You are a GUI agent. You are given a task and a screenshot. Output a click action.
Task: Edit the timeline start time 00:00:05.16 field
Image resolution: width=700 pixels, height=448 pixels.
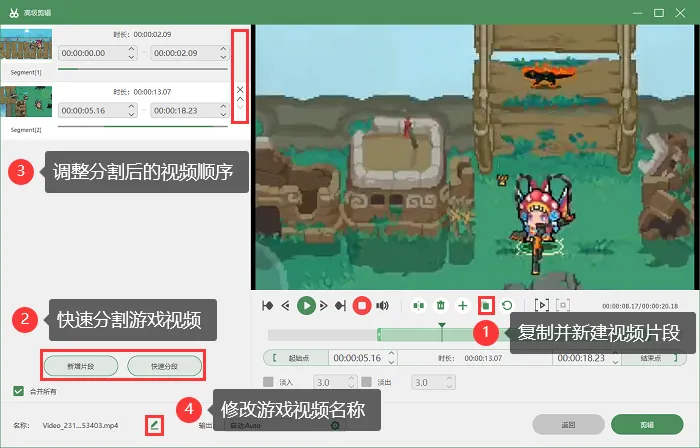coord(362,357)
